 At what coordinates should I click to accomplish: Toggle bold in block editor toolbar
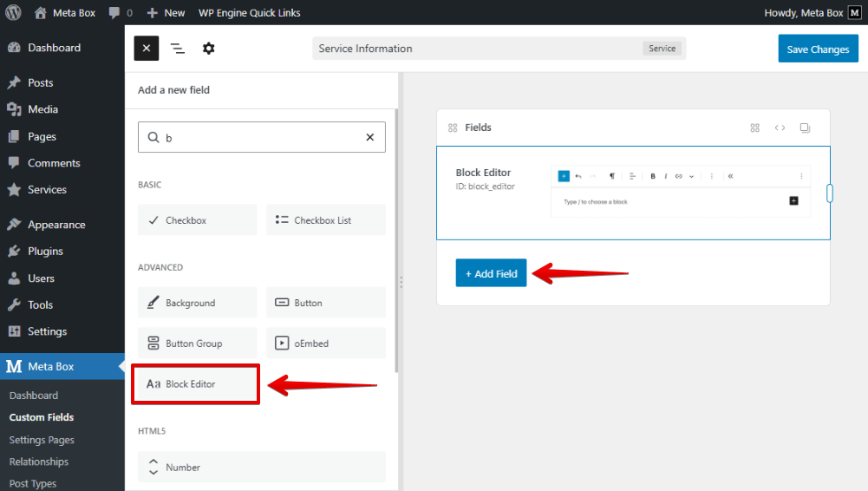pyautogui.click(x=653, y=176)
